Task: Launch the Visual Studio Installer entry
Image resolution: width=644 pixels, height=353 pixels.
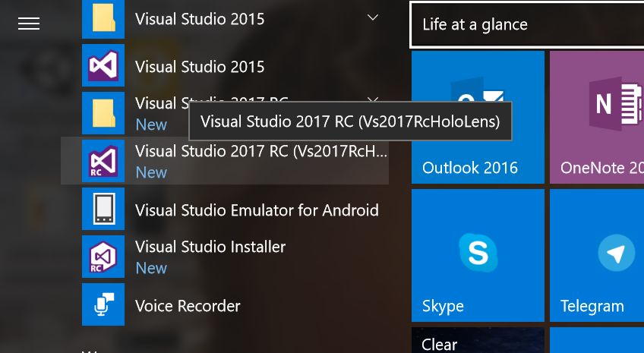Action: click(x=210, y=247)
